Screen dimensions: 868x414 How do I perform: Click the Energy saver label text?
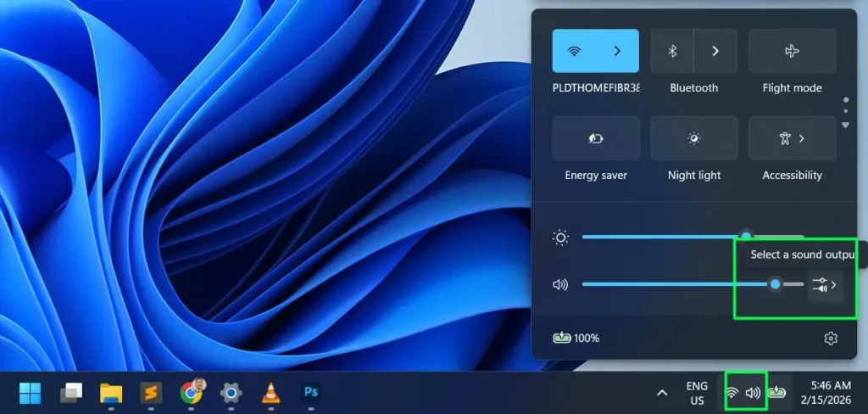(x=596, y=175)
